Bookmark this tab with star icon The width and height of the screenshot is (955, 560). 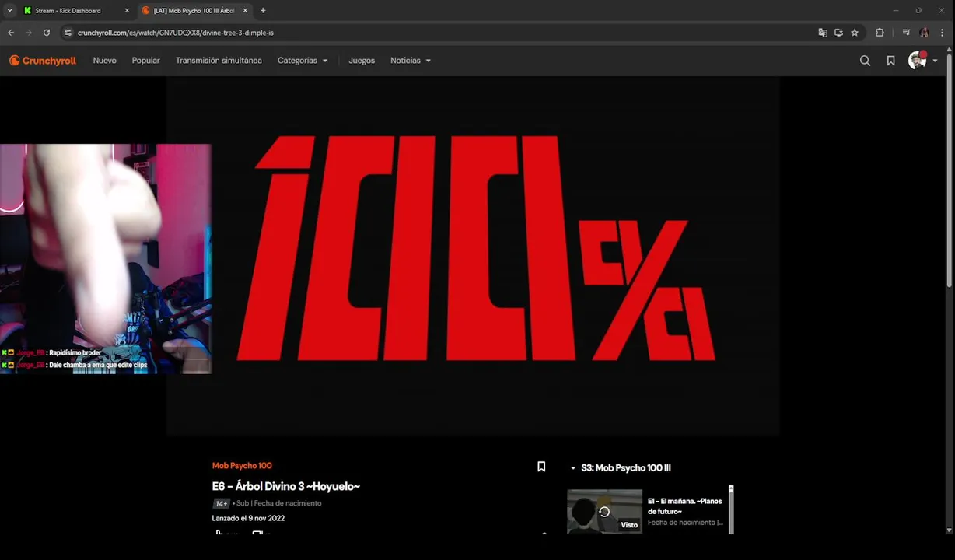(x=855, y=33)
